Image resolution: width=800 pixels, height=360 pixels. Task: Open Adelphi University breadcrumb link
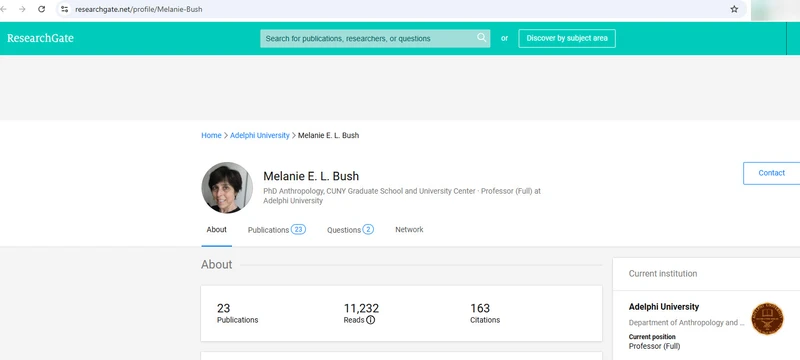(260, 135)
